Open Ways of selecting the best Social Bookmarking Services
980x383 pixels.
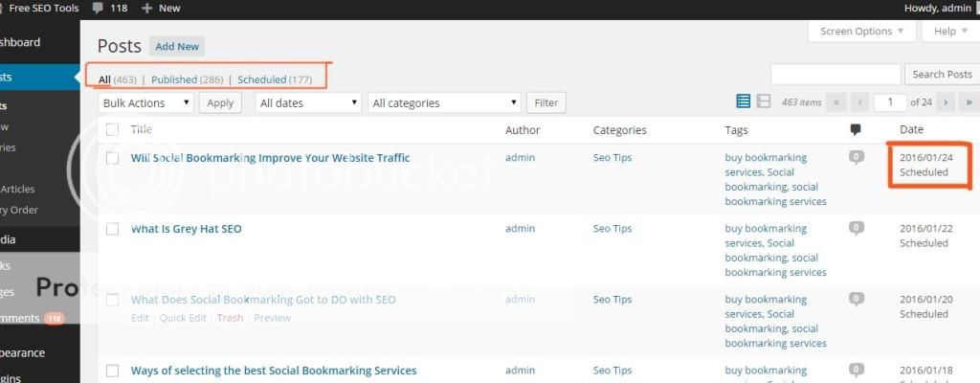[273, 371]
